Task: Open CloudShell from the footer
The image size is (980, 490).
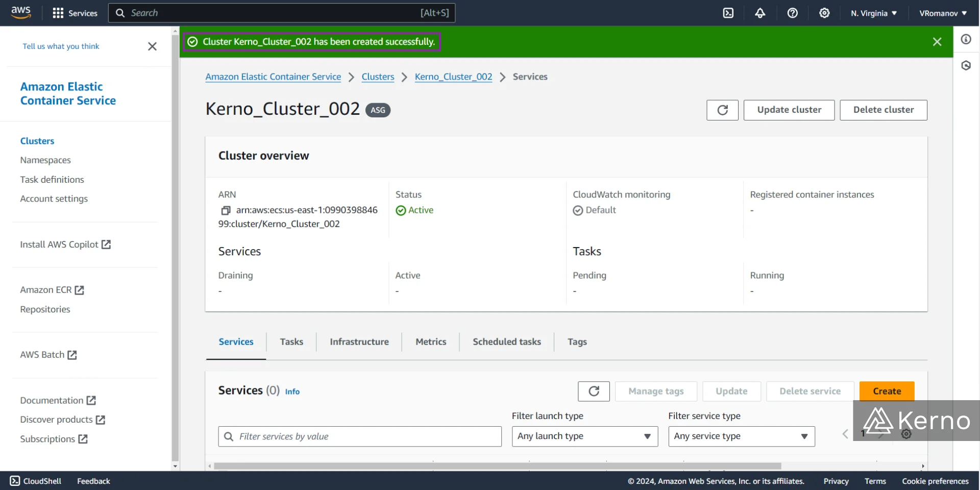Action: point(36,481)
